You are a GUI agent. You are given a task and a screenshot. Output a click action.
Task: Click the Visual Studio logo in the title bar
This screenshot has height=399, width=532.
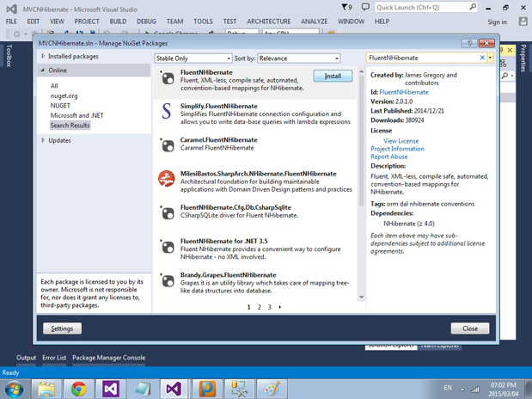(x=11, y=9)
